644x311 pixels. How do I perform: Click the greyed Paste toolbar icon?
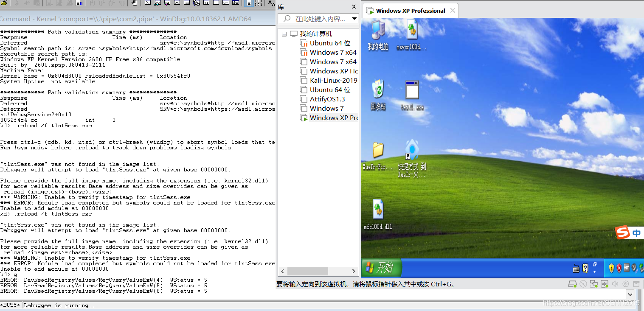pyautogui.click(x=37, y=3)
